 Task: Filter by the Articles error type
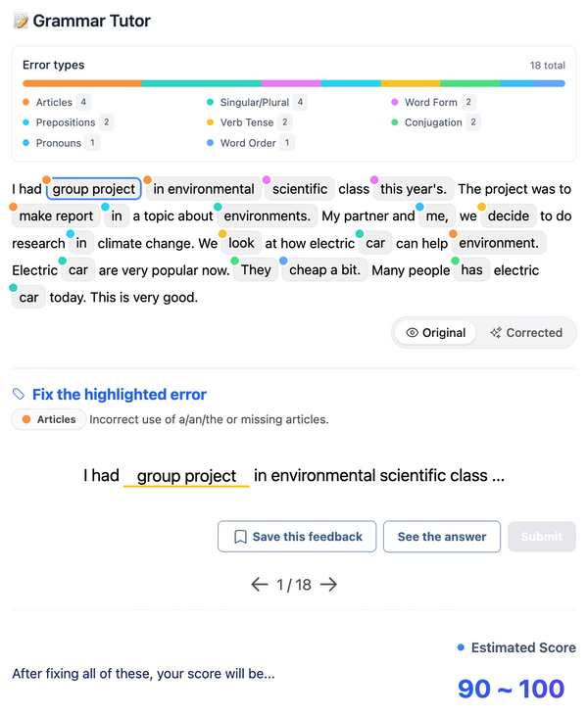click(55, 102)
